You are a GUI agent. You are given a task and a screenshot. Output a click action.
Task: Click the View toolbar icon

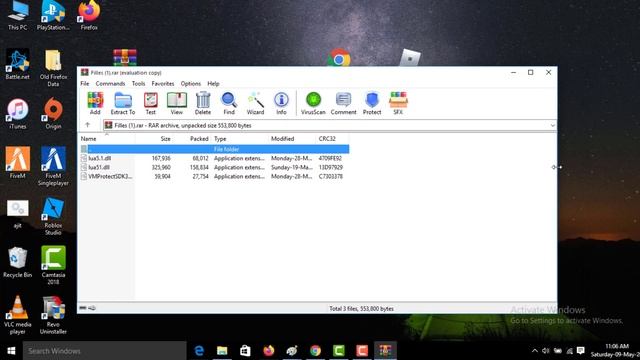[177, 103]
